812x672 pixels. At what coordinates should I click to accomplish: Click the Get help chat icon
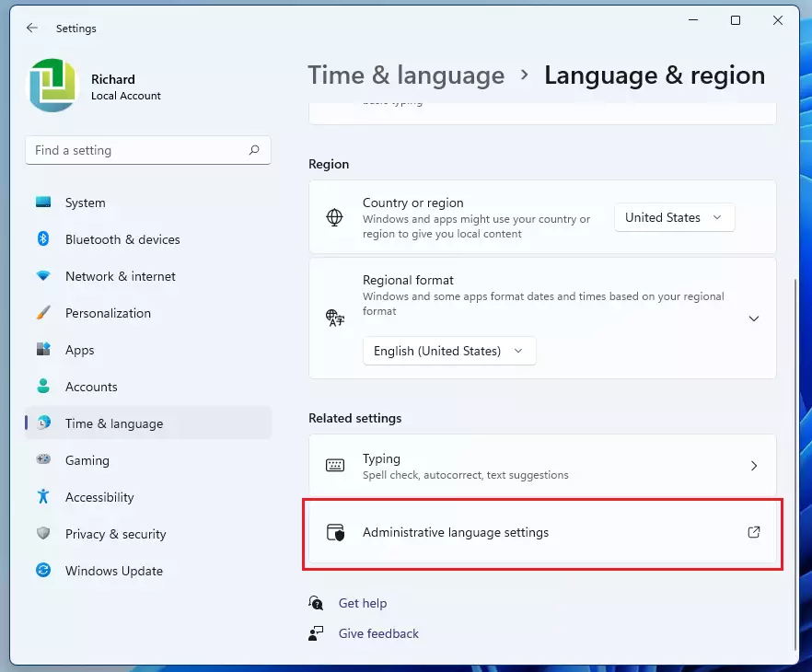tap(316, 603)
